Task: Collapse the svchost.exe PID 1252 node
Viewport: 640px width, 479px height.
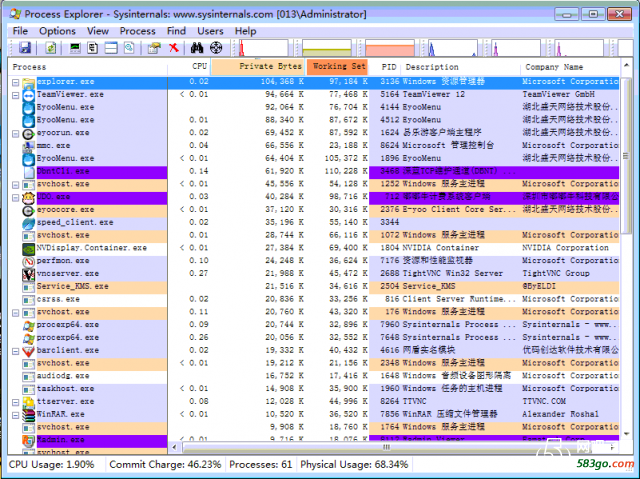Action: pyautogui.click(x=16, y=185)
